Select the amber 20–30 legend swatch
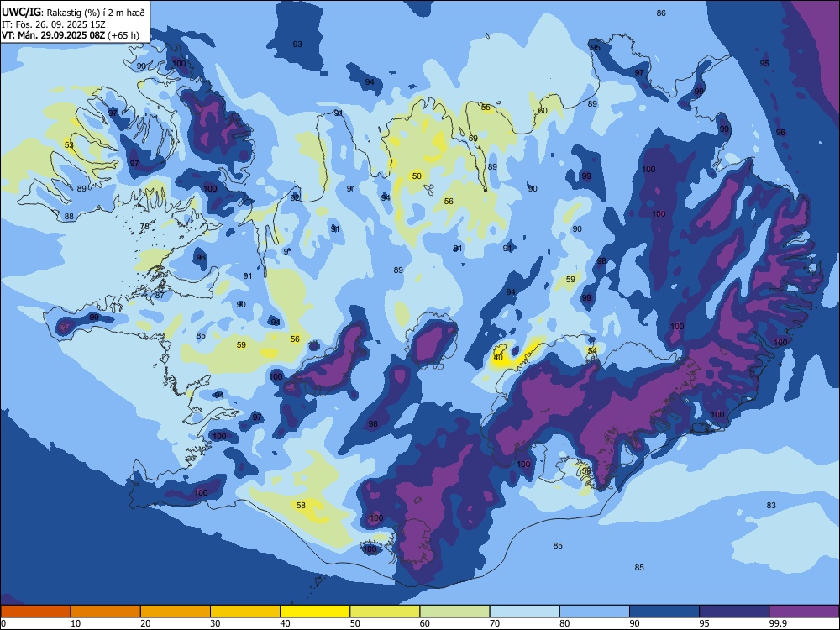Viewport: 840px width, 630px height. (x=176, y=612)
